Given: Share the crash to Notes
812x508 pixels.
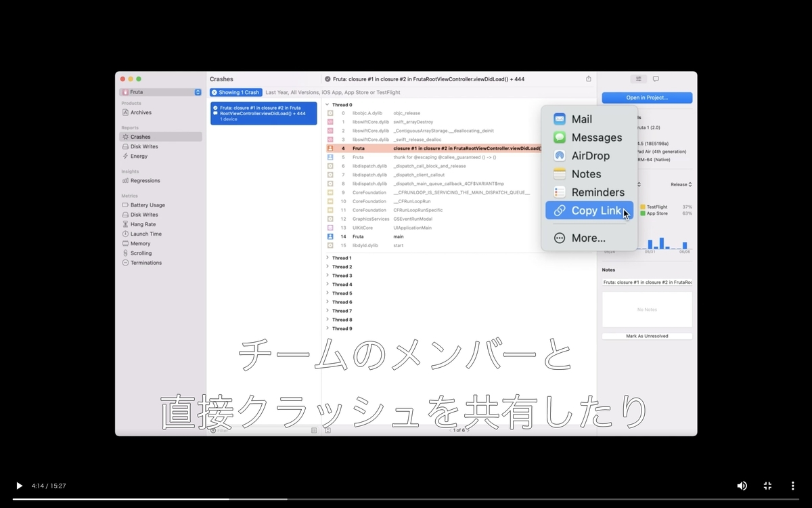Looking at the screenshot, I should click(589, 174).
